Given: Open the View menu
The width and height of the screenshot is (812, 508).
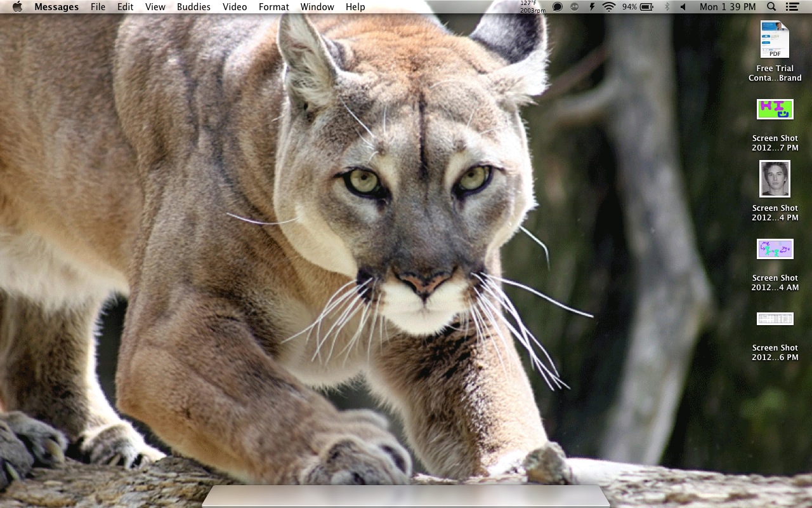Looking at the screenshot, I should pos(155,7).
